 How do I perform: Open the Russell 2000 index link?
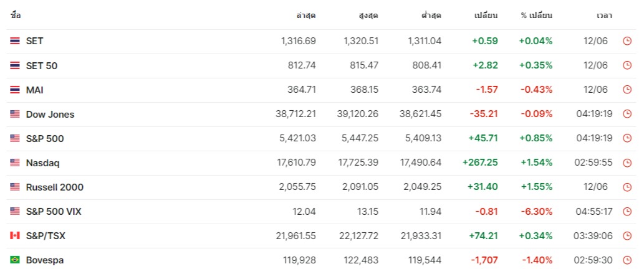coord(55,187)
